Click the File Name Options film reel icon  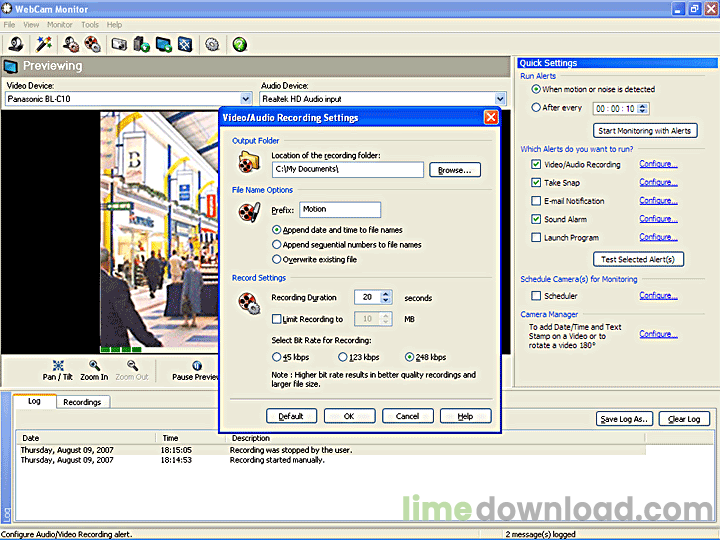click(249, 212)
